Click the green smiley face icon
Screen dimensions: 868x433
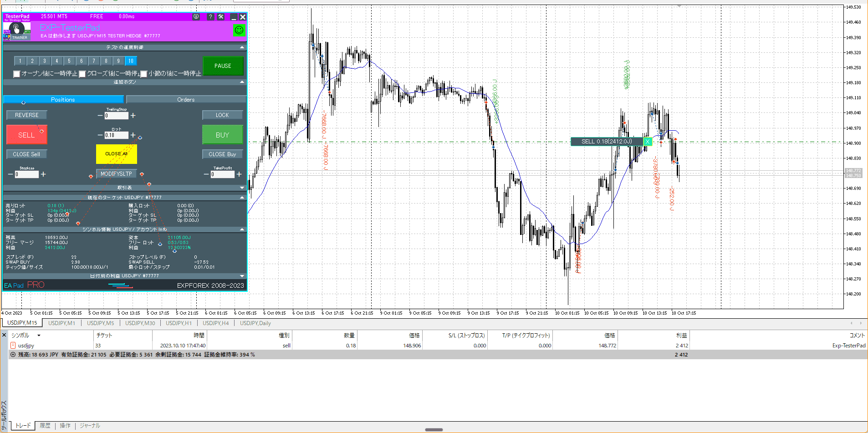pyautogui.click(x=239, y=30)
